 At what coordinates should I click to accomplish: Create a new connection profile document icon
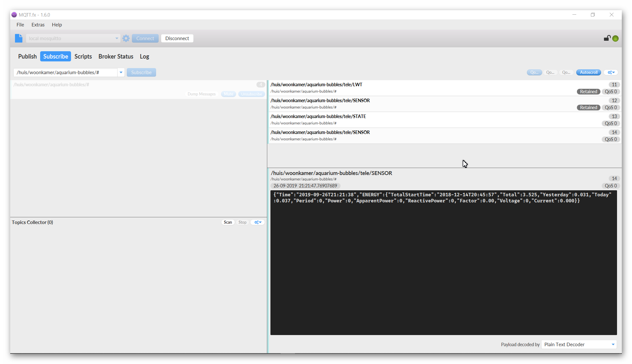pyautogui.click(x=18, y=38)
